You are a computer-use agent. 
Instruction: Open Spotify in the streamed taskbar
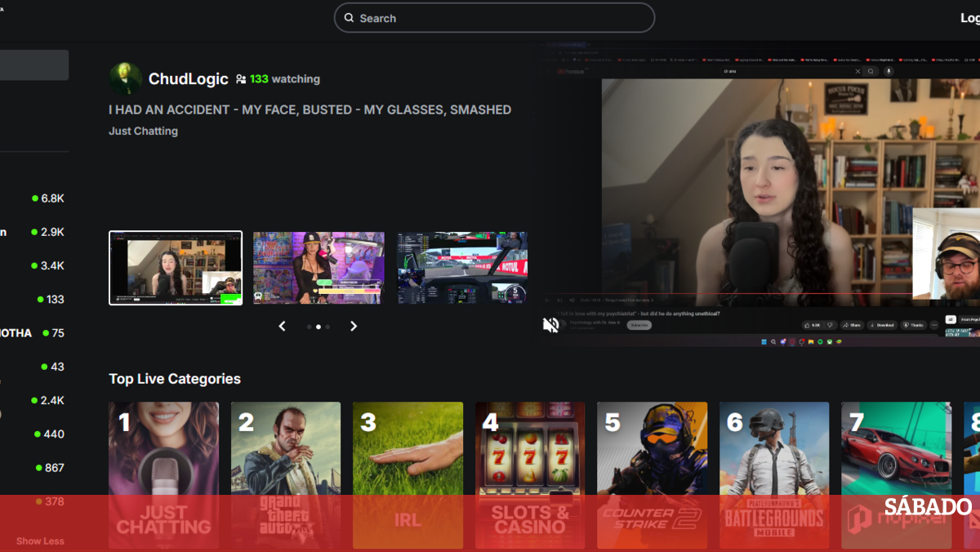click(x=821, y=341)
